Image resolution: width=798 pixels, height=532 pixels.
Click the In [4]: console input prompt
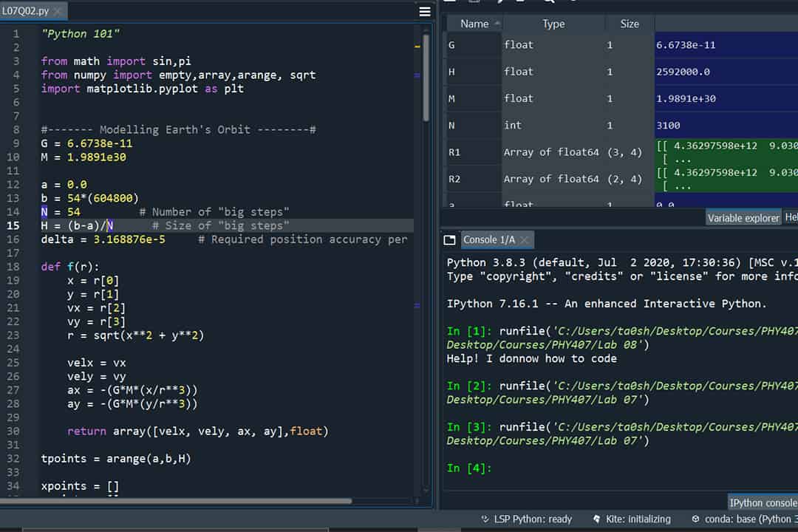pyautogui.click(x=470, y=468)
